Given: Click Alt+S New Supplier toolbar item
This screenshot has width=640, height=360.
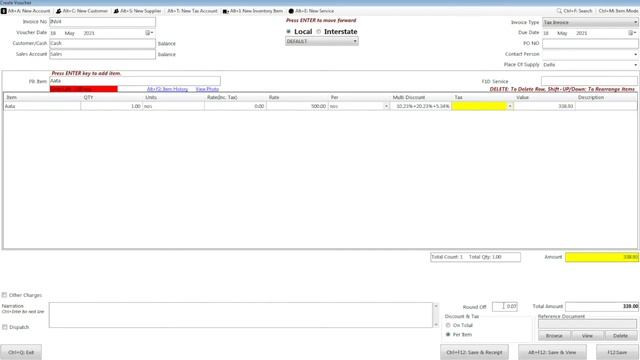Looking at the screenshot, I should coord(138,11).
